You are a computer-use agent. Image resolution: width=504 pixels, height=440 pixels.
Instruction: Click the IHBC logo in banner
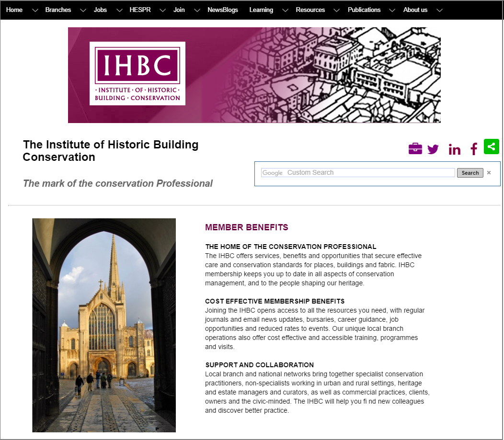tap(137, 74)
